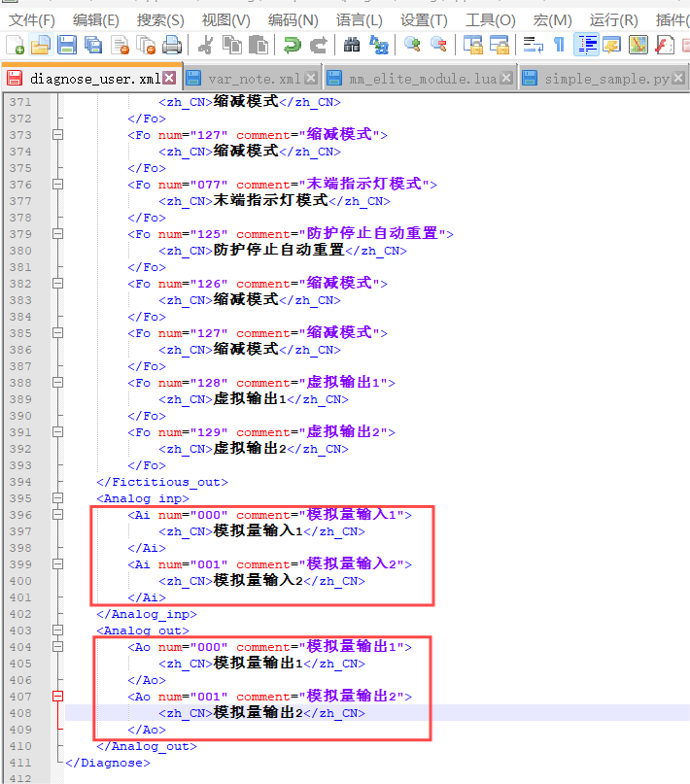
Task: Close the diagnose_user.xml tab
Action: pyautogui.click(x=169, y=78)
